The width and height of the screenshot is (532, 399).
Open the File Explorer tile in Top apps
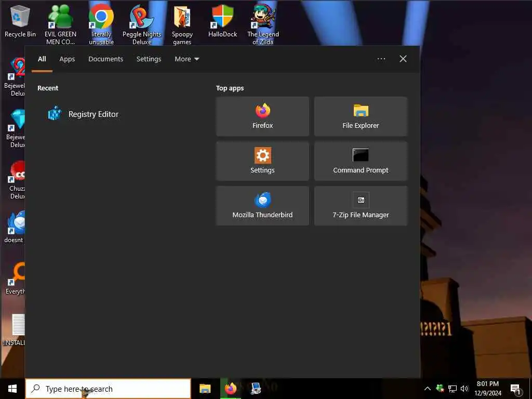point(361,116)
